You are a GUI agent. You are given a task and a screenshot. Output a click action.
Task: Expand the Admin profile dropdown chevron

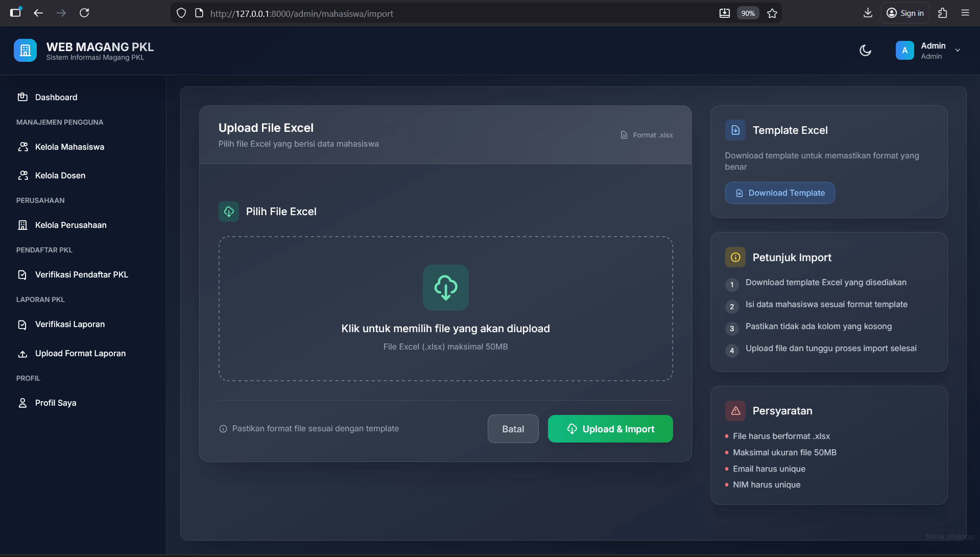[x=958, y=51]
